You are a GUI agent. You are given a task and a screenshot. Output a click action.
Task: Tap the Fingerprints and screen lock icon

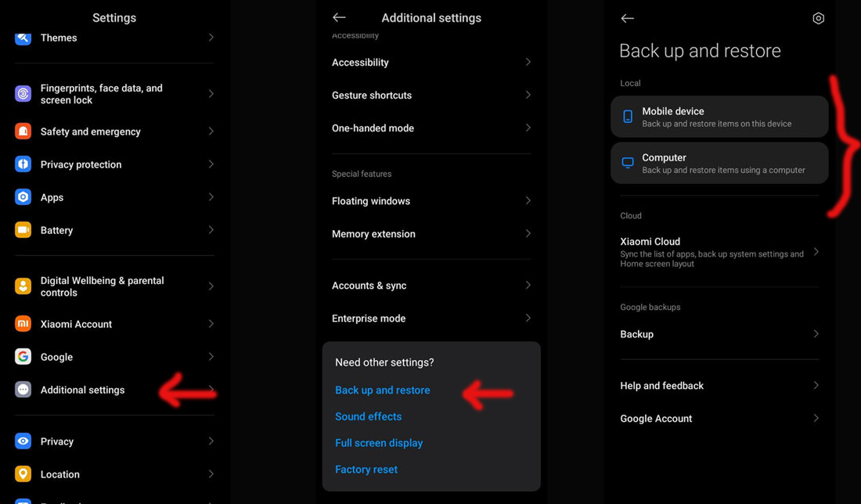point(23,94)
